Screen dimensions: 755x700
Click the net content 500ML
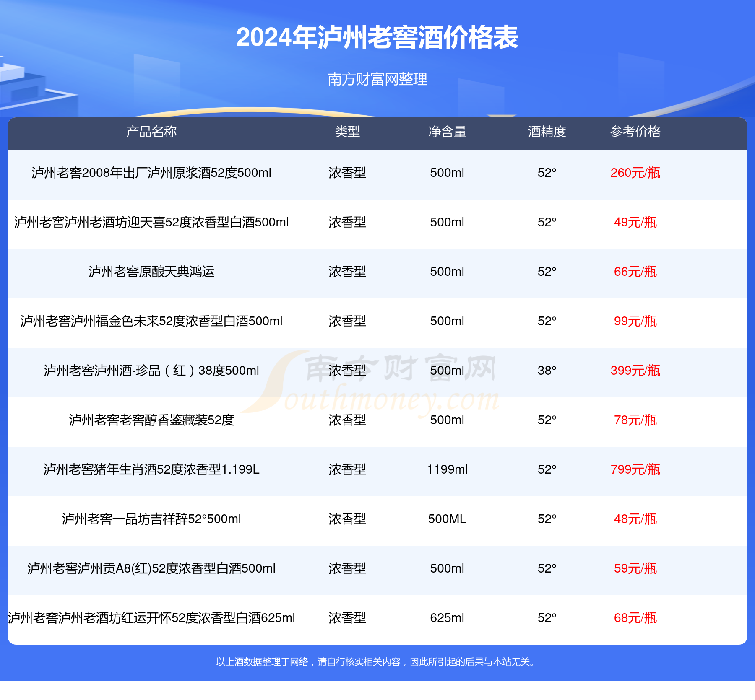447,519
